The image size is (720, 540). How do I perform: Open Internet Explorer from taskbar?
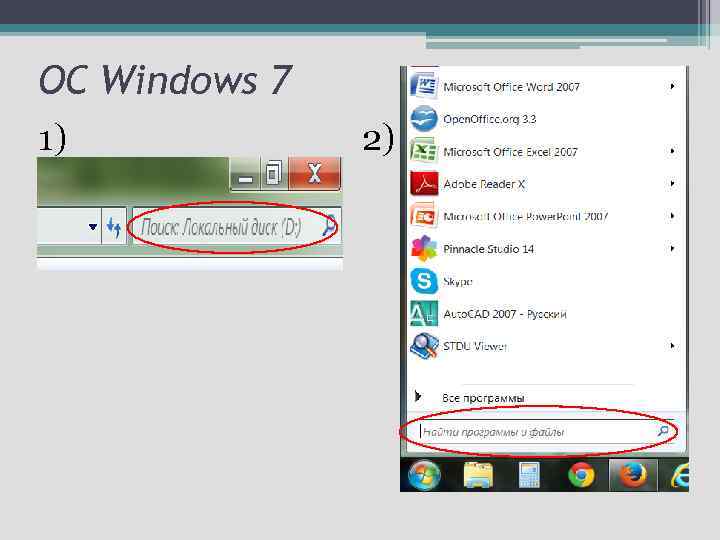tap(680, 476)
